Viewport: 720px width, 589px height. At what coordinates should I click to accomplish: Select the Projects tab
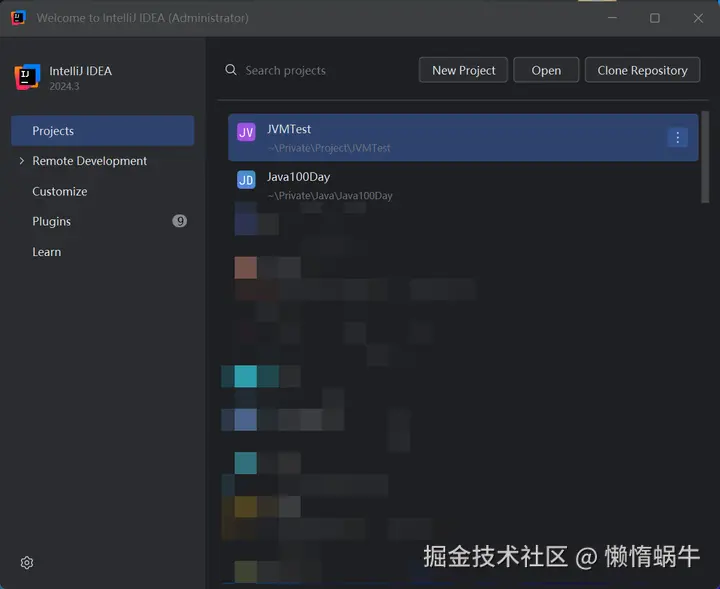click(x=102, y=131)
